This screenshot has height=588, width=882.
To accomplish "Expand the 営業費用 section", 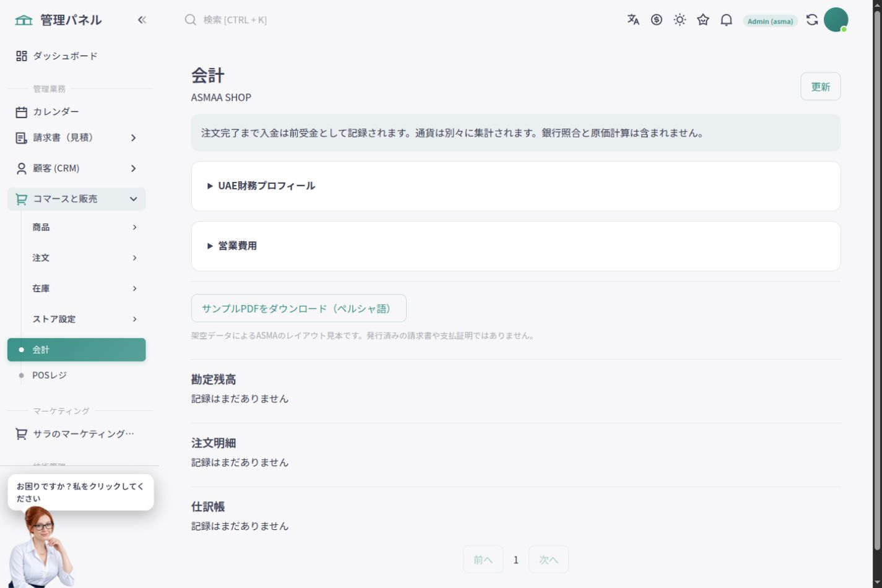I will click(x=516, y=246).
